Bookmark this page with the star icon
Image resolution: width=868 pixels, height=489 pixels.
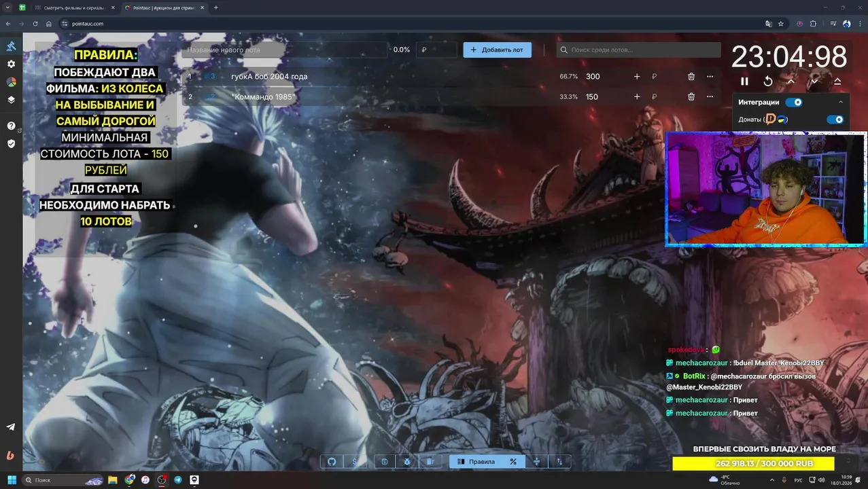781,24
